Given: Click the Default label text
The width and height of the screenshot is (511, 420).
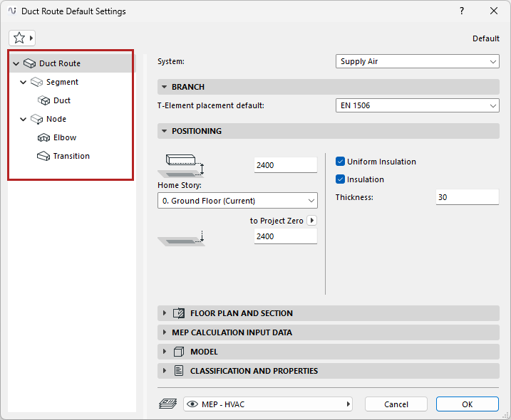Looking at the screenshot, I should point(486,38).
